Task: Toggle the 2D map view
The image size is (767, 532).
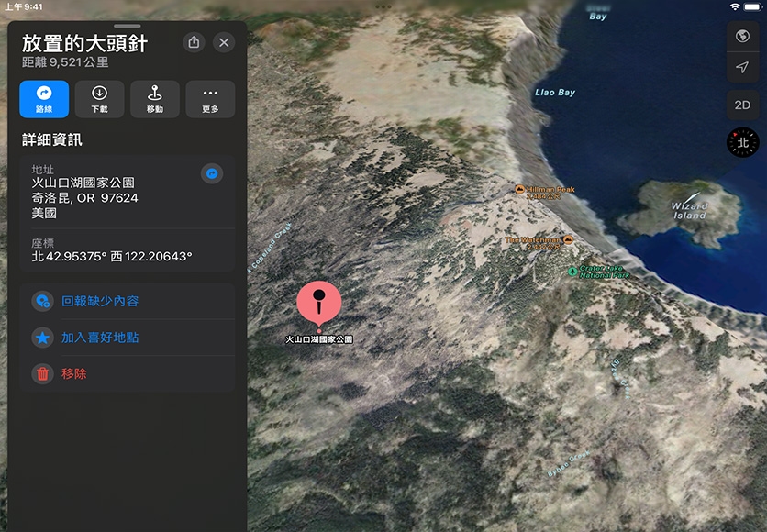Action: coord(743,105)
